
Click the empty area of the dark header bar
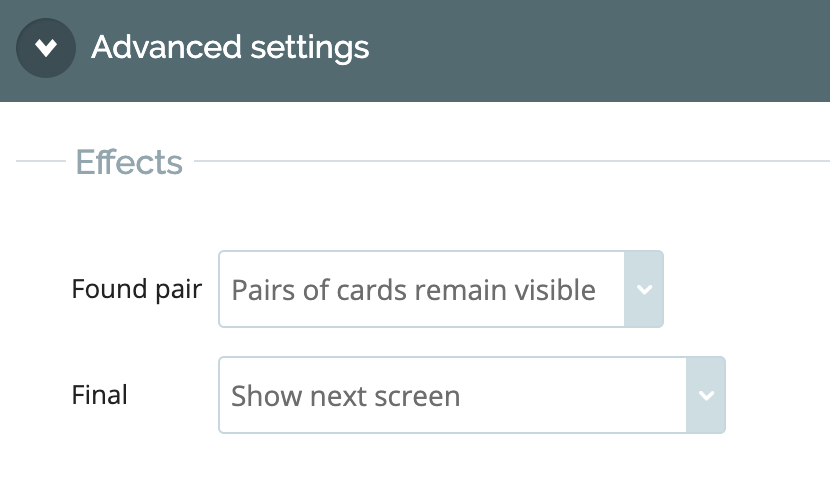point(598,50)
